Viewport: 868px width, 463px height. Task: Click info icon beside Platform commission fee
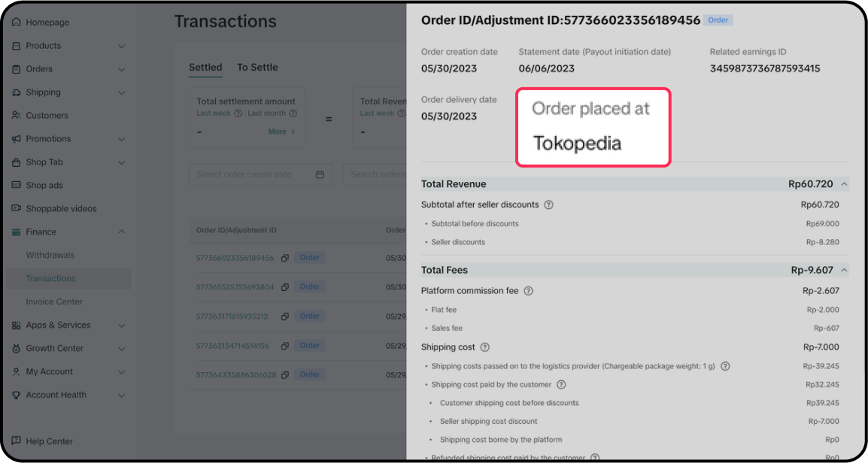point(528,291)
